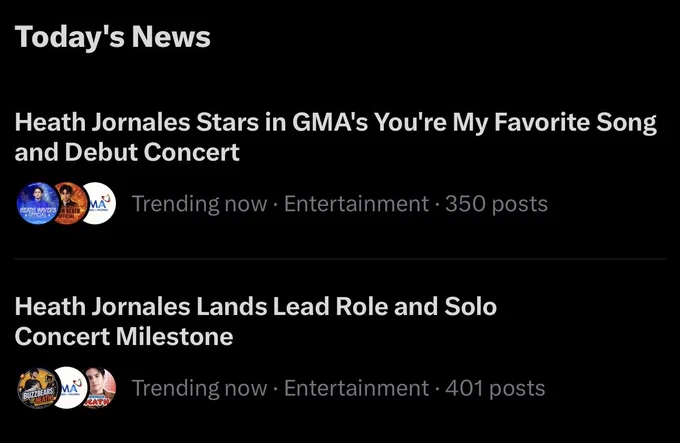Click the GMA logo avatar under second story
The height and width of the screenshot is (443, 680).
coord(69,388)
